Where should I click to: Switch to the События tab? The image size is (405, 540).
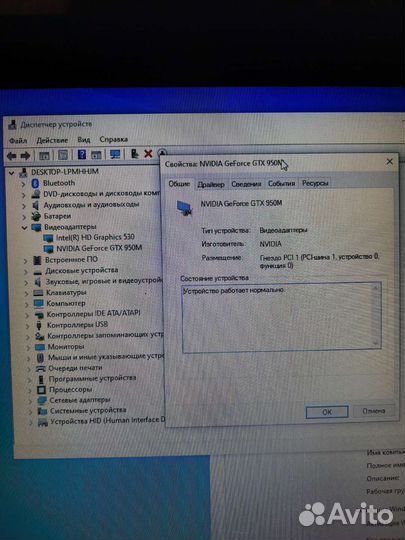click(281, 184)
